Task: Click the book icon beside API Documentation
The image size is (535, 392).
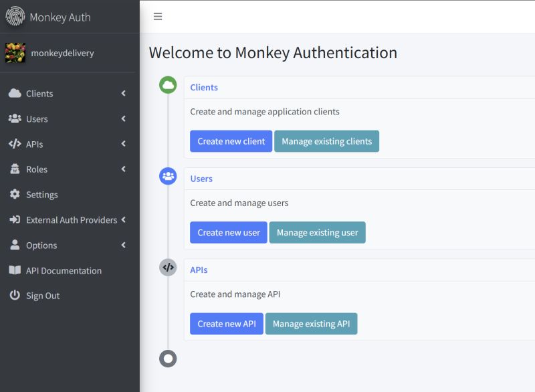Action: (15, 270)
